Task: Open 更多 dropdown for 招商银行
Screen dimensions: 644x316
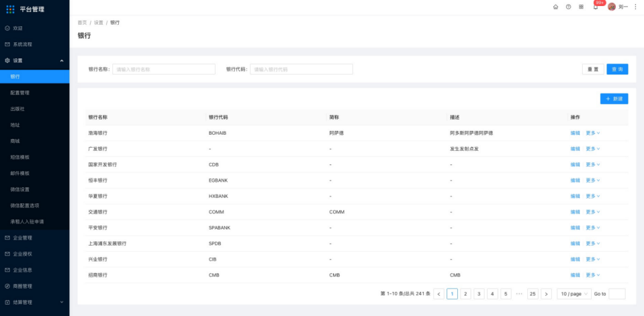Action: pos(593,275)
